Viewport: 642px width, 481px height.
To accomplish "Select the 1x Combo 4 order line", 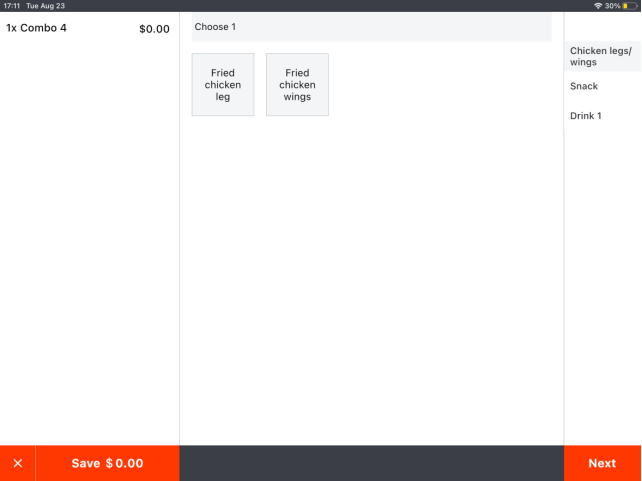I will coord(37,28).
